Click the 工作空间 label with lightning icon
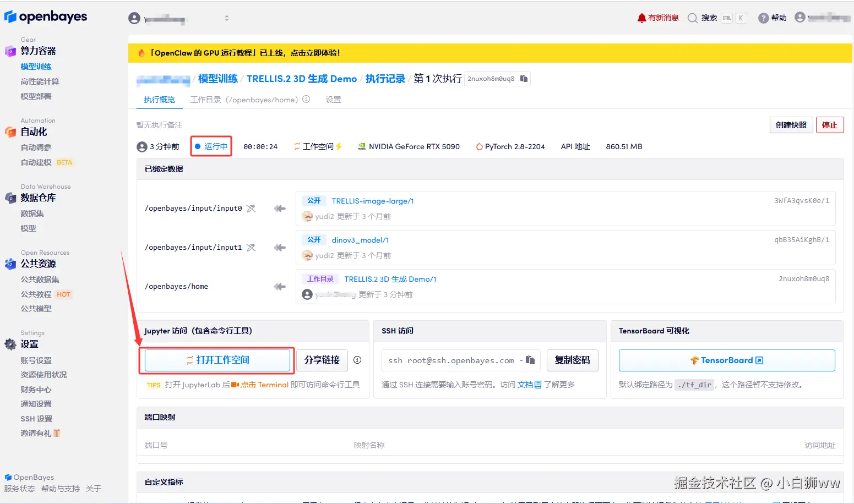Screen dimensions: 854x504 [x=318, y=146]
